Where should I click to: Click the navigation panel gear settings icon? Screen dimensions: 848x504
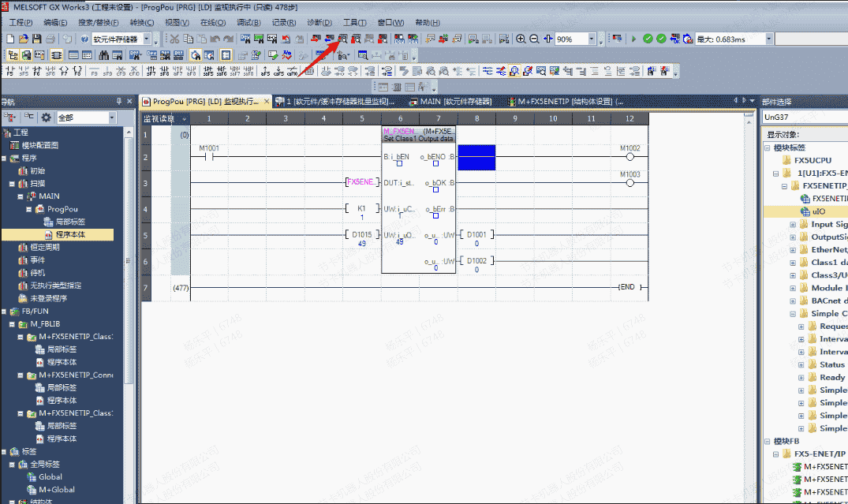(46, 118)
